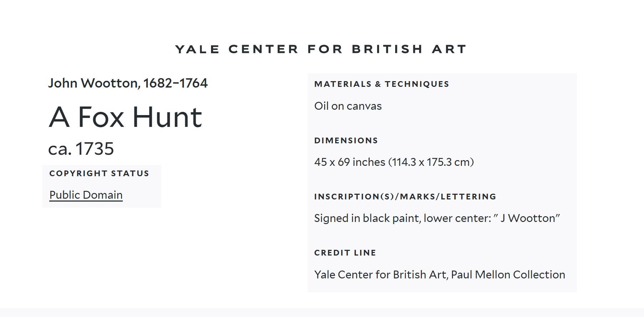Click artist name John Wootton, 1682–1764
The width and height of the screenshot is (644, 317).
(x=128, y=83)
